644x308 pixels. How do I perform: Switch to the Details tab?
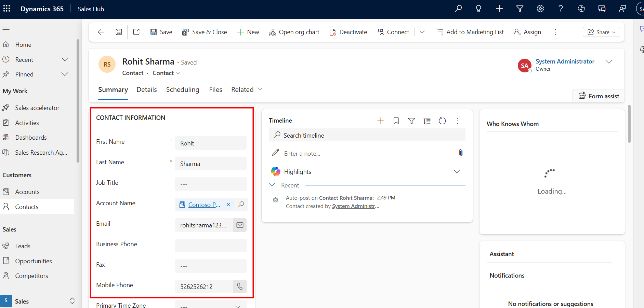pyautogui.click(x=146, y=89)
